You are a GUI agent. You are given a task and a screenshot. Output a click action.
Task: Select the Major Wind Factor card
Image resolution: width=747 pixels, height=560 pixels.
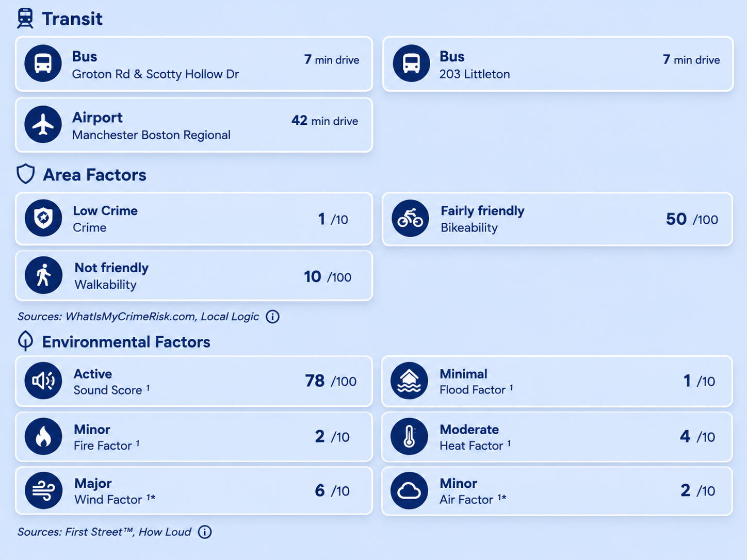click(194, 491)
